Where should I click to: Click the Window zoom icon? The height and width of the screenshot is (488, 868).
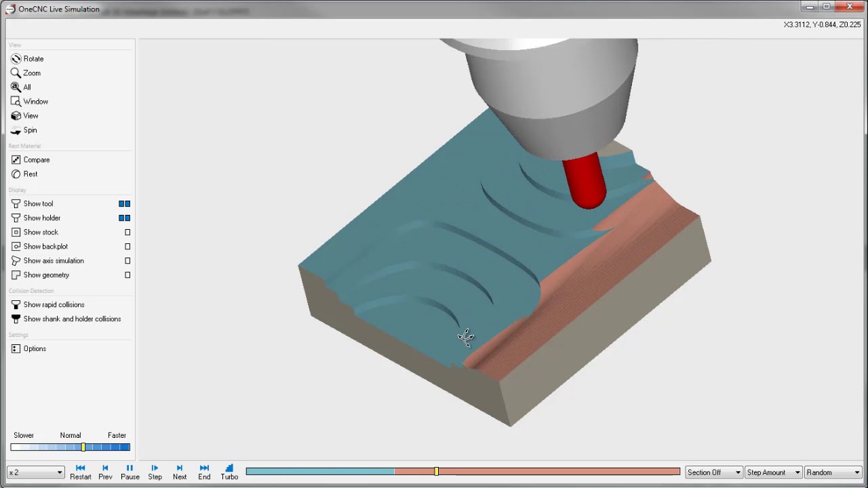click(x=16, y=102)
